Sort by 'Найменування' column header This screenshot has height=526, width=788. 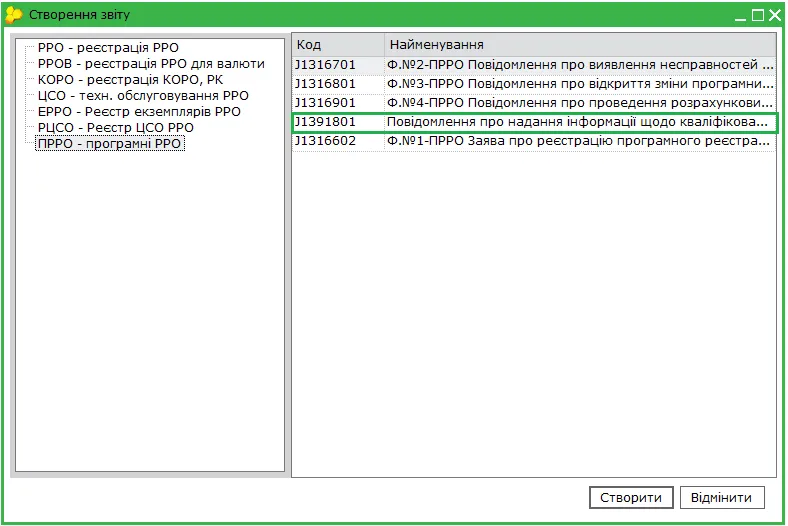pyautogui.click(x=580, y=45)
